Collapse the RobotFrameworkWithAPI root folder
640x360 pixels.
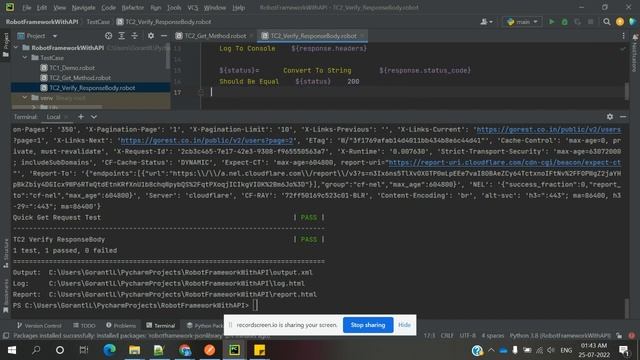[x=16, y=48]
